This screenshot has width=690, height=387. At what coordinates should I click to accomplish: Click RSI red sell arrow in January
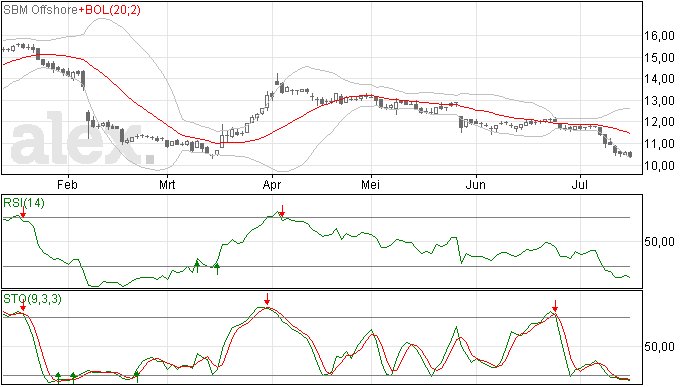pos(23,211)
